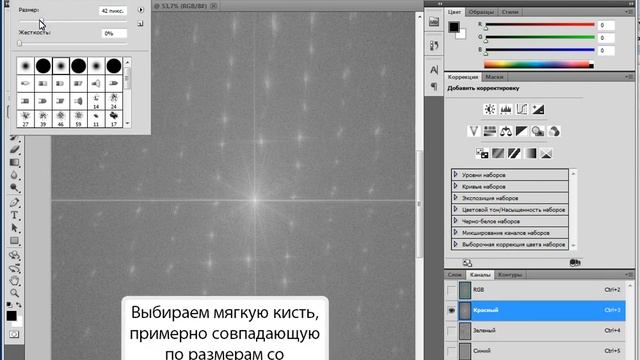Expand Микширование каналов наборов presets
The width and height of the screenshot is (640, 360).
456,233
